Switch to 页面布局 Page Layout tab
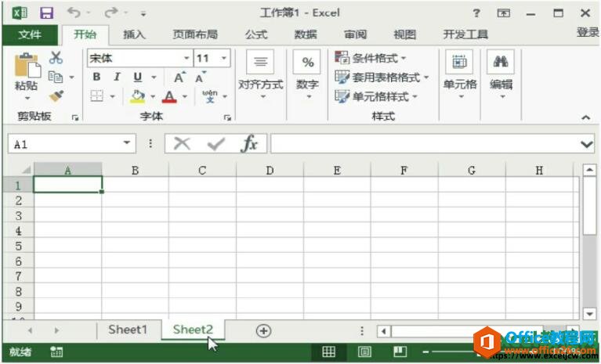This screenshot has width=601, height=364. pos(195,34)
